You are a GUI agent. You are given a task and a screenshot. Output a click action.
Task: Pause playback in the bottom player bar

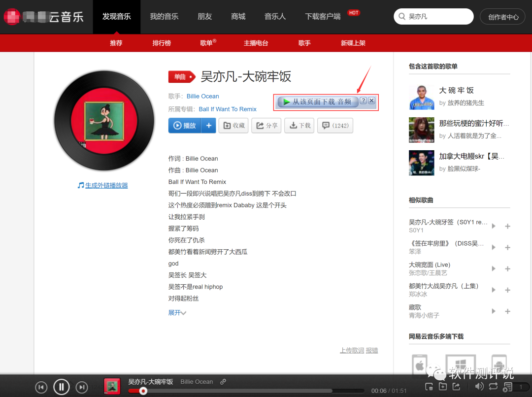click(x=62, y=387)
